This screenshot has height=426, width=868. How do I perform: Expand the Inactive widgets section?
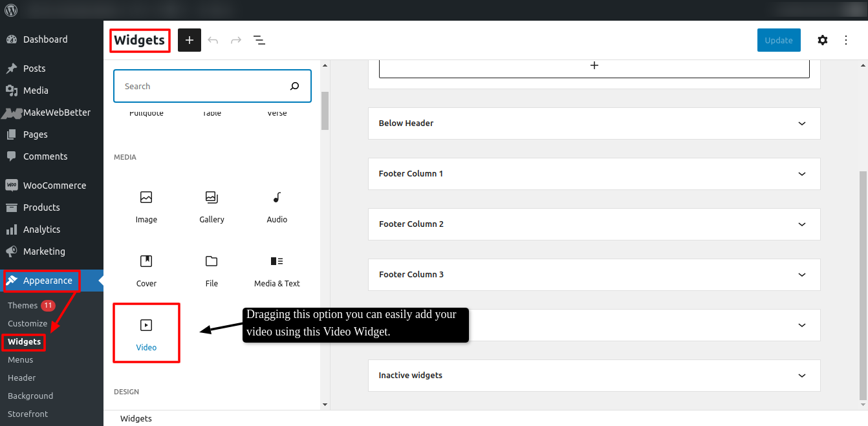[x=594, y=375]
